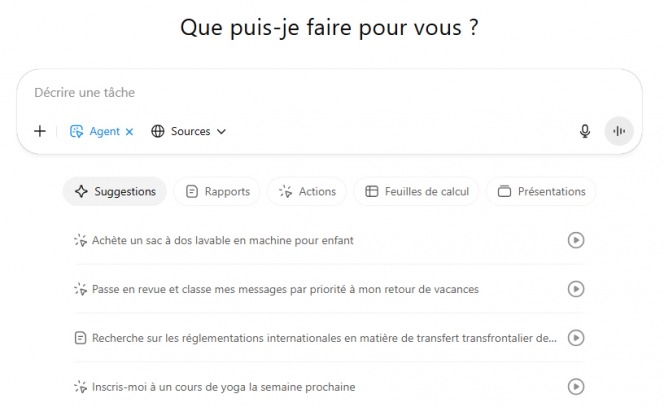This screenshot has height=407, width=664.
Task: Expand the Sources dropdown
Action: tap(188, 131)
